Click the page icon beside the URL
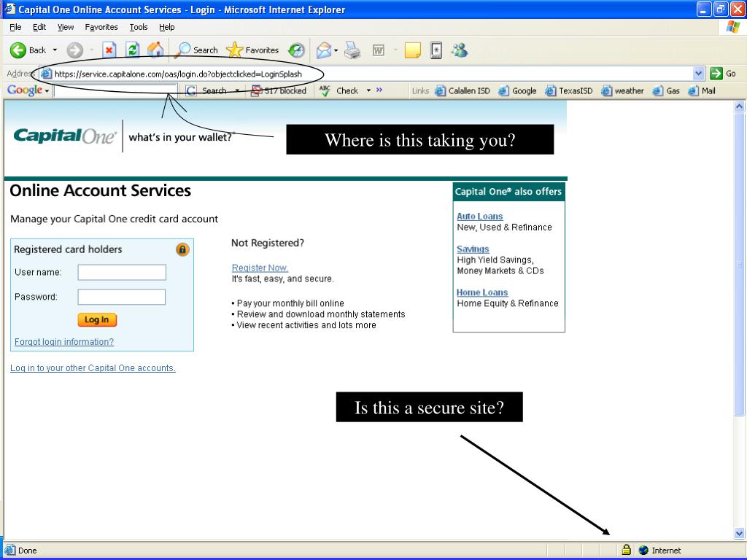The width and height of the screenshot is (747, 560). point(46,74)
